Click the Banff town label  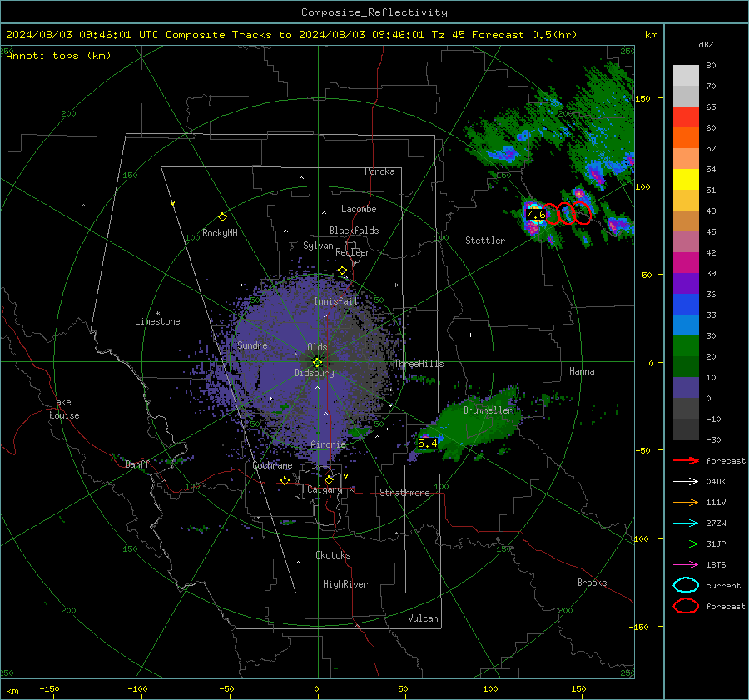point(137,464)
